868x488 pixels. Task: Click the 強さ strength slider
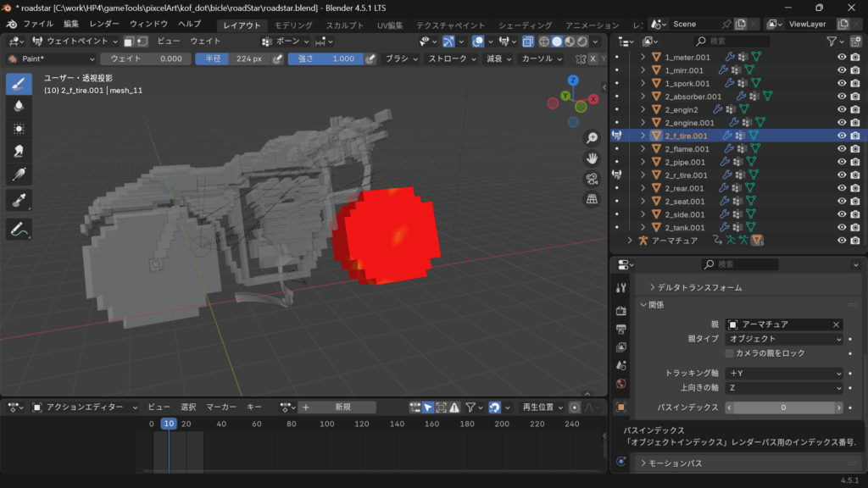pos(325,58)
